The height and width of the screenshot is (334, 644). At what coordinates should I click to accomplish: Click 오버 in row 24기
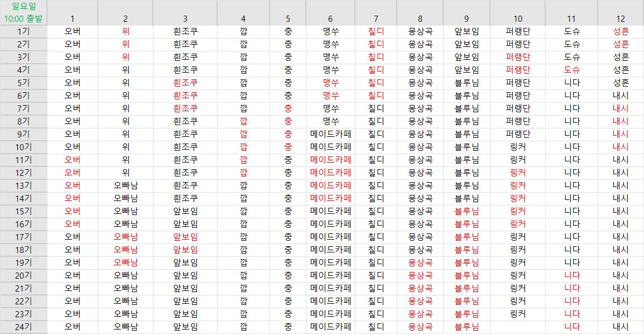tap(73, 327)
